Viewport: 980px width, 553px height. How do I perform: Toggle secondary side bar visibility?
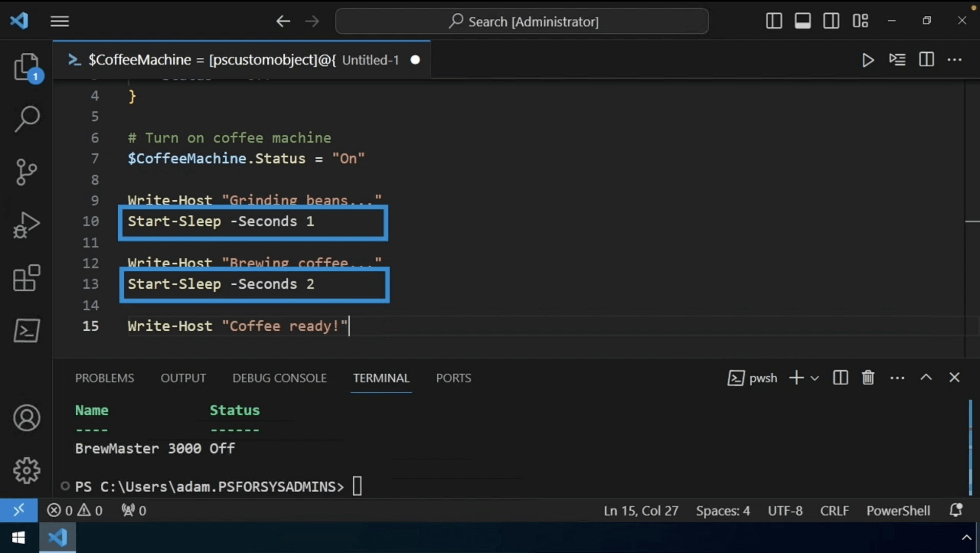(x=831, y=21)
